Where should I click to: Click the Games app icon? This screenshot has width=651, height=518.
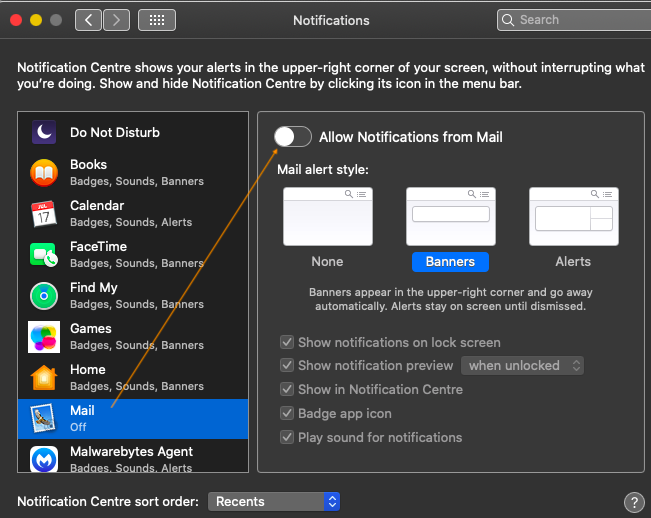pos(44,337)
